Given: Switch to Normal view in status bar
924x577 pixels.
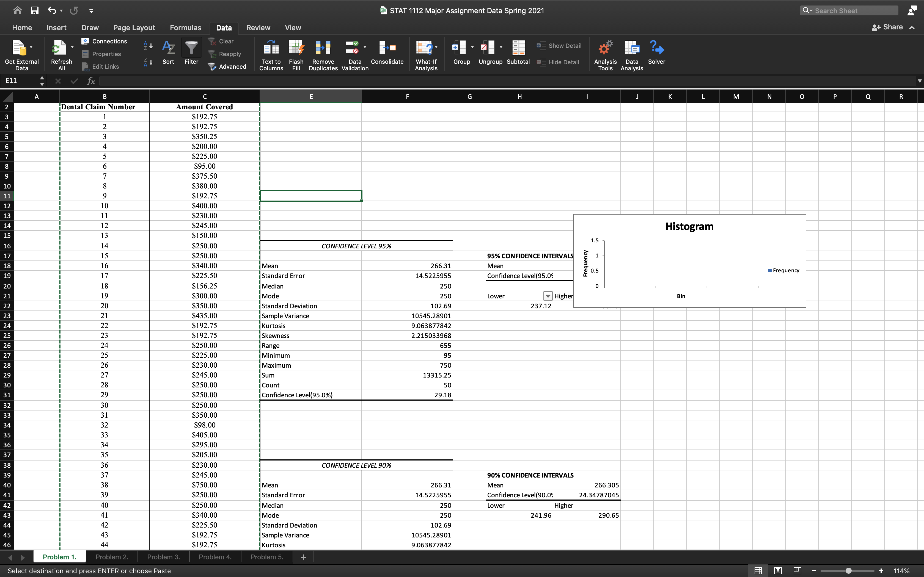Looking at the screenshot, I should (758, 570).
